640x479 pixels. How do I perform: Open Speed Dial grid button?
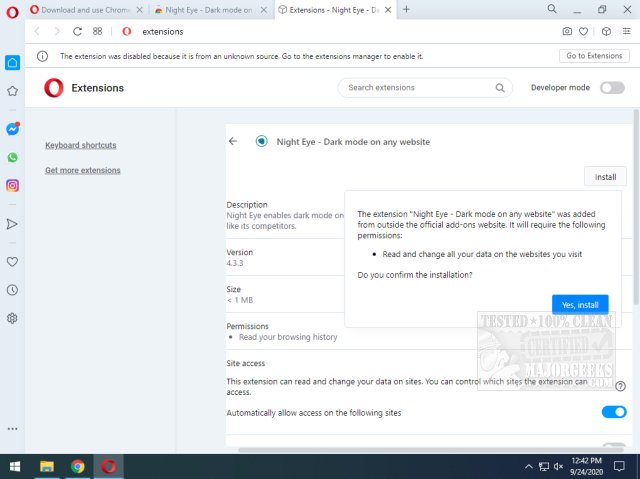coord(97,31)
